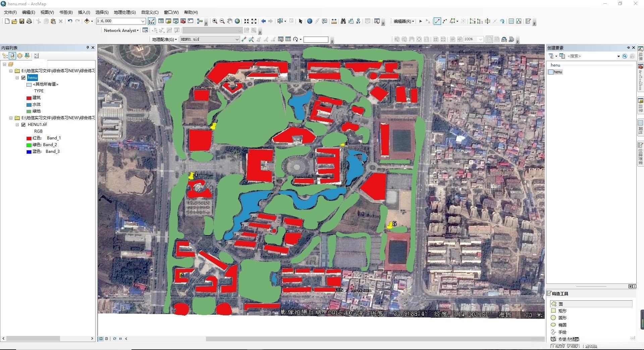Viewport: 644px width, 350px height.
Task: Select the Identify info tool
Action: [x=310, y=21]
